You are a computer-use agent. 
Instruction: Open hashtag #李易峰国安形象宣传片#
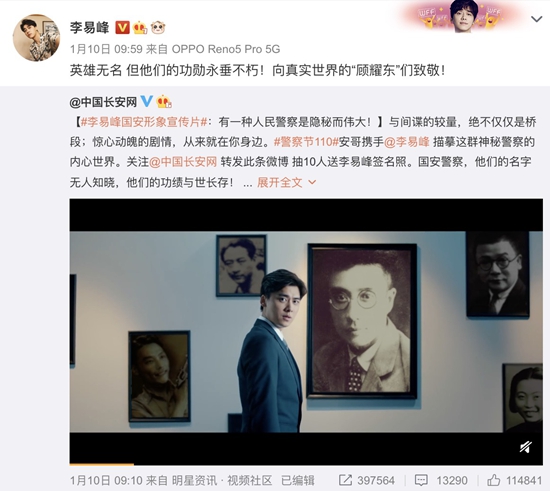[144, 122]
